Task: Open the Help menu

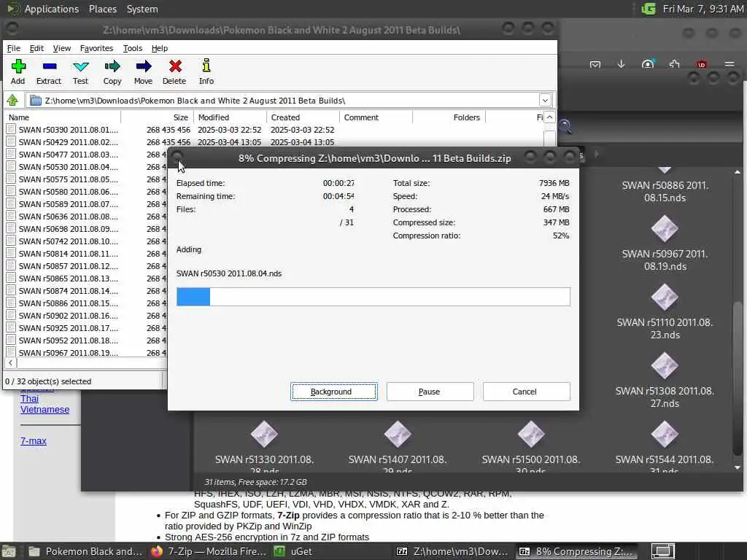Action: click(x=160, y=48)
